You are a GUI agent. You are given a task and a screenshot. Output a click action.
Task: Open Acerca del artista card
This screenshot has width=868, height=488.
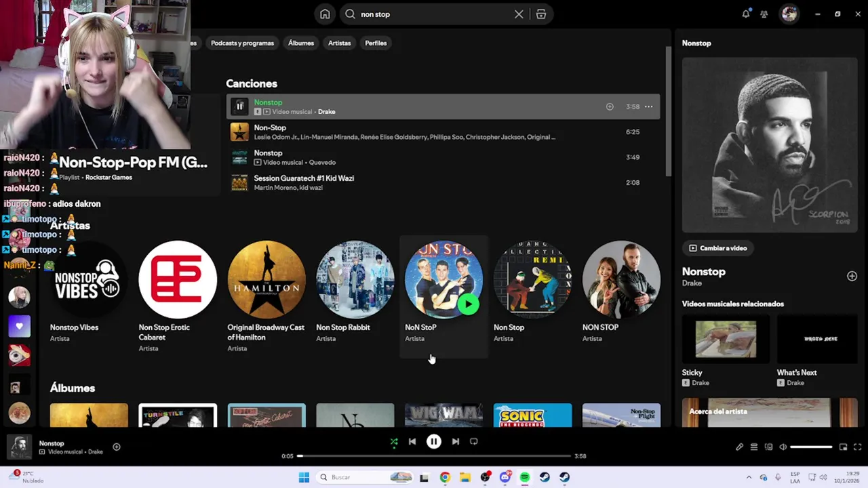point(770,412)
